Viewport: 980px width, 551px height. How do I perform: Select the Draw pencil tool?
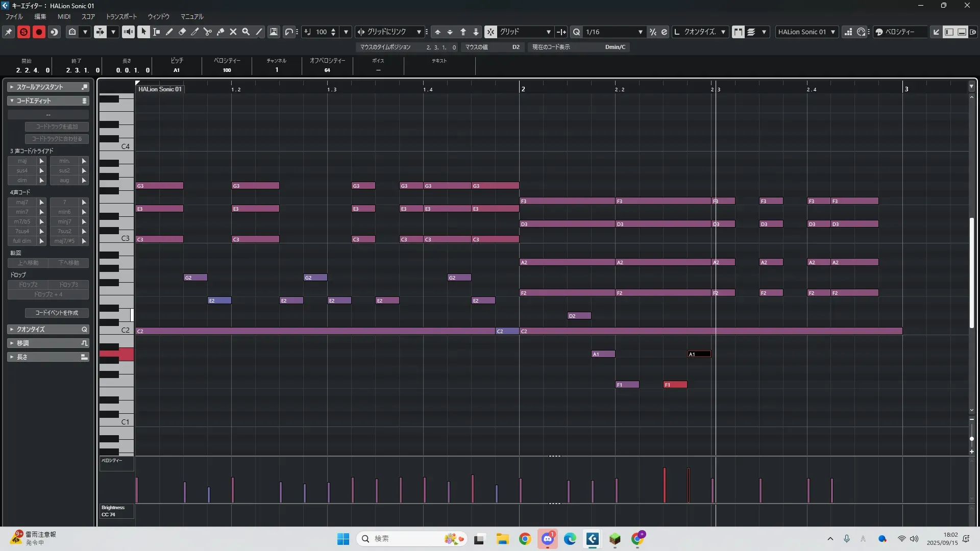click(169, 32)
